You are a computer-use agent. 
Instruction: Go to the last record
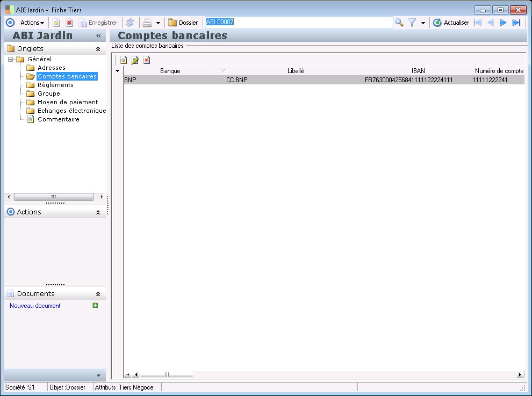(516, 23)
